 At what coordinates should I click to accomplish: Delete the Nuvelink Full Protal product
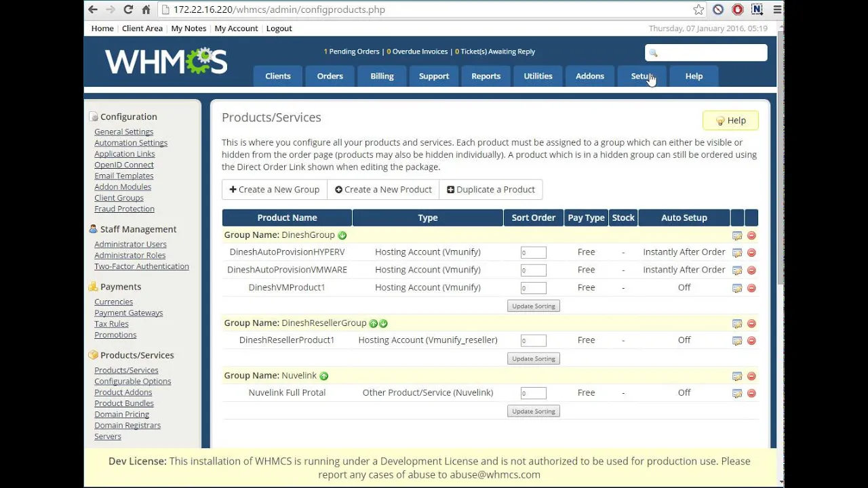[x=751, y=393]
